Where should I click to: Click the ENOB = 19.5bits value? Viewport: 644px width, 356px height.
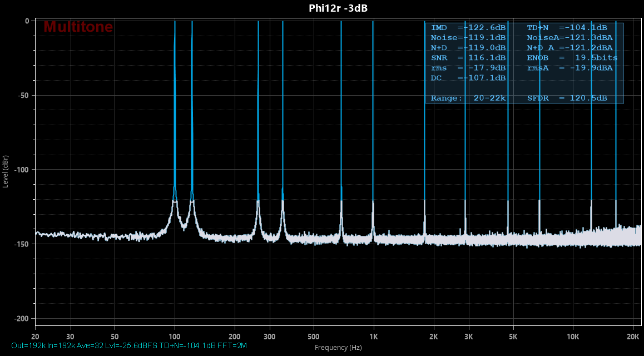pyautogui.click(x=572, y=58)
